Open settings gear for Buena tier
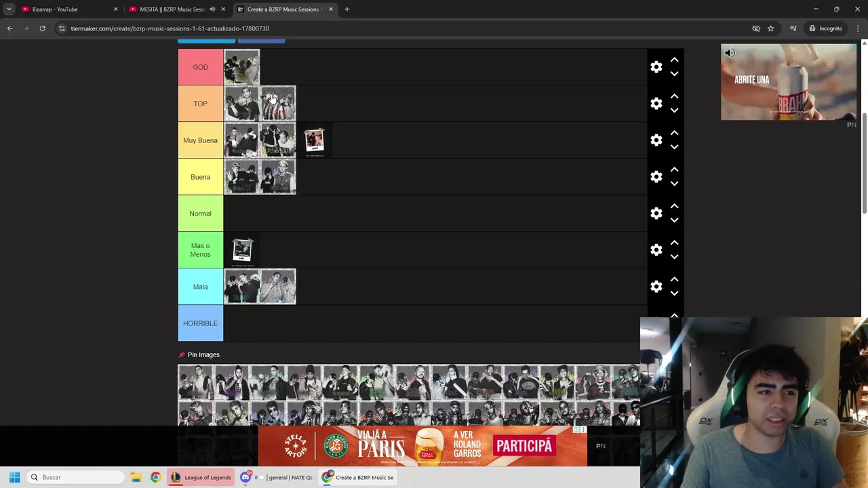868x488 pixels. pos(656,177)
